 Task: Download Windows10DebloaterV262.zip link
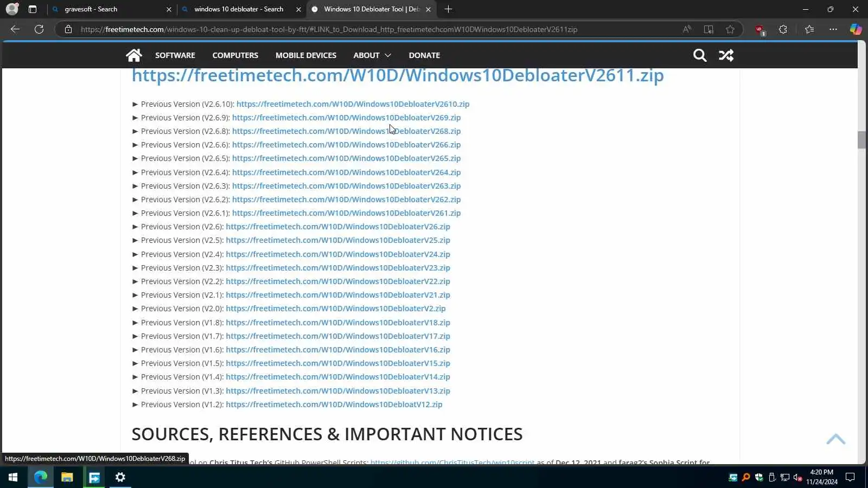pyautogui.click(x=347, y=200)
